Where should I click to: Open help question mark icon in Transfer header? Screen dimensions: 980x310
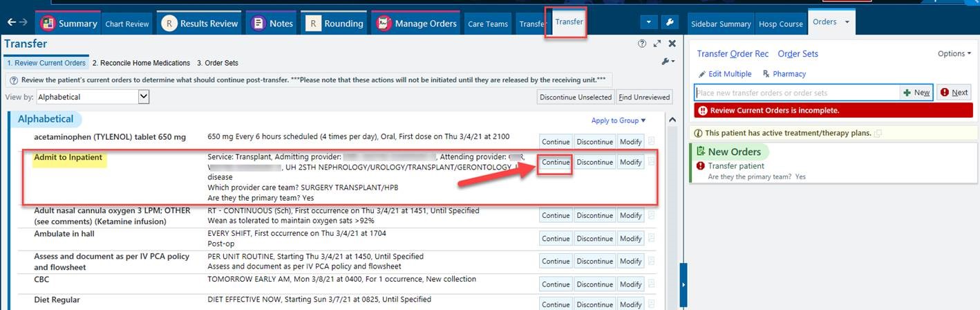click(x=642, y=44)
